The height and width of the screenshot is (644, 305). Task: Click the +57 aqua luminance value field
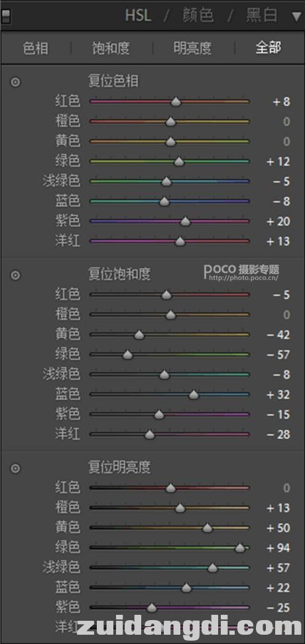[x=278, y=568]
